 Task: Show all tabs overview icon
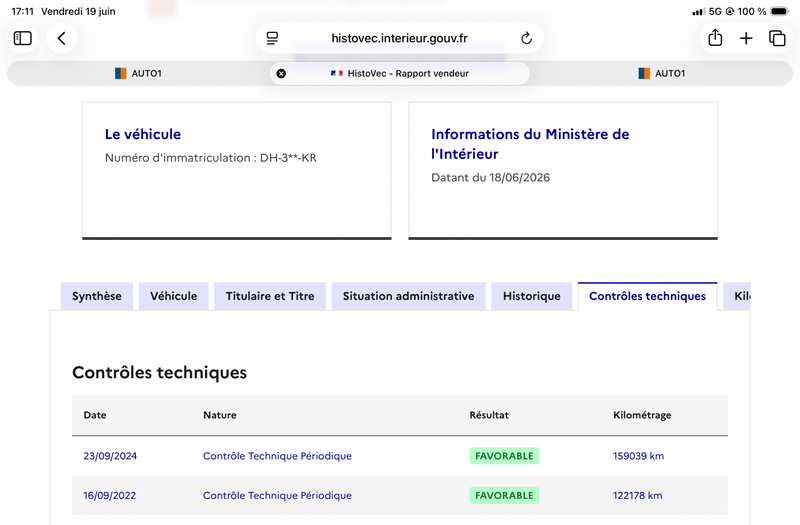[777, 38]
